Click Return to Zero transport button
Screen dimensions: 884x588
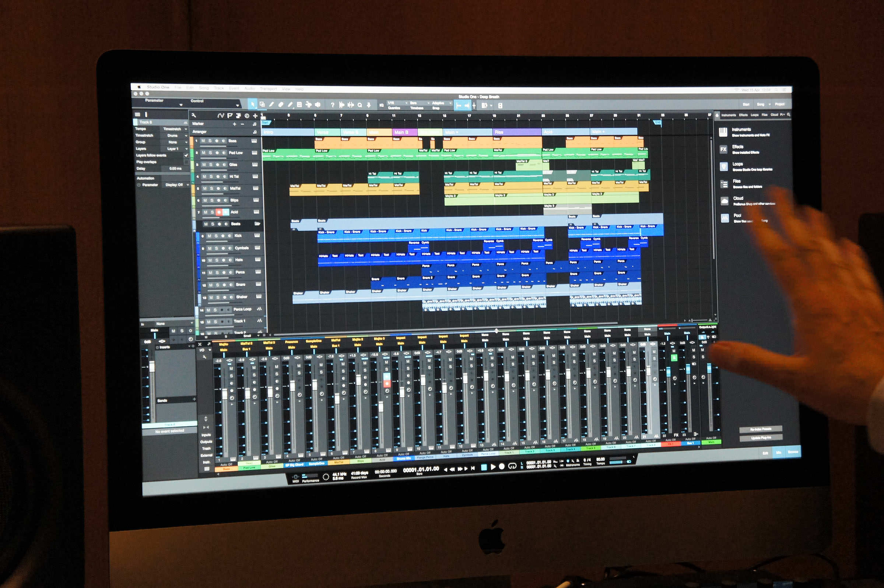point(473,468)
